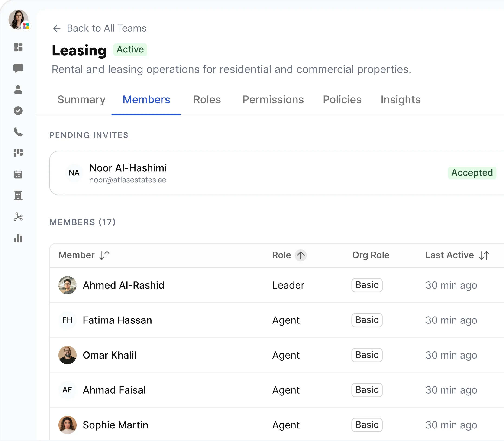Click Omar Khalil's 30 min ago time

(x=451, y=355)
